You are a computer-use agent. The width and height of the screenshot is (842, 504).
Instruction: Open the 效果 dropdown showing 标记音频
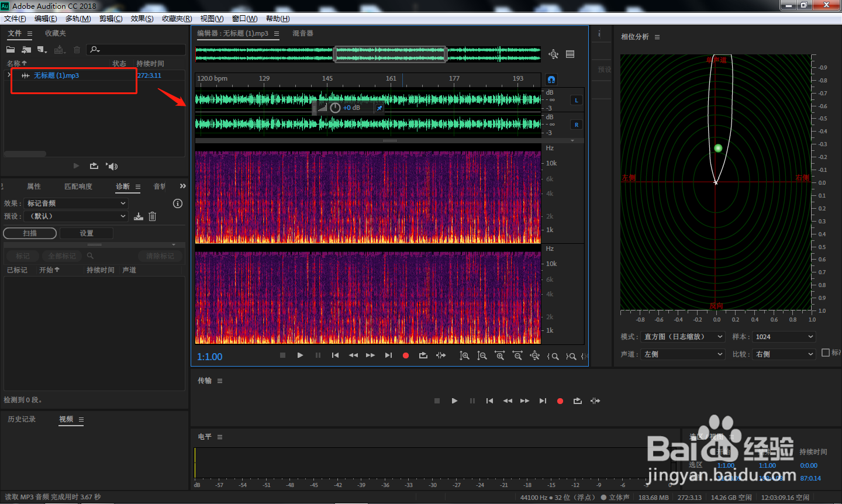(x=76, y=203)
